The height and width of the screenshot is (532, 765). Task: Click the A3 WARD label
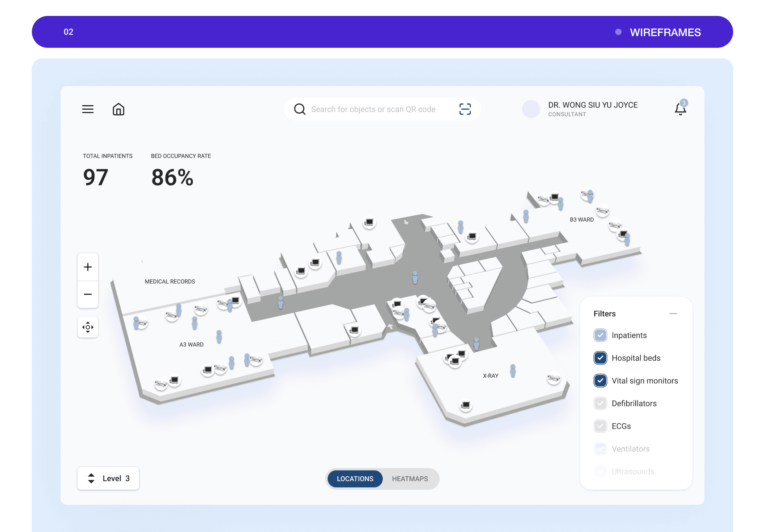191,345
